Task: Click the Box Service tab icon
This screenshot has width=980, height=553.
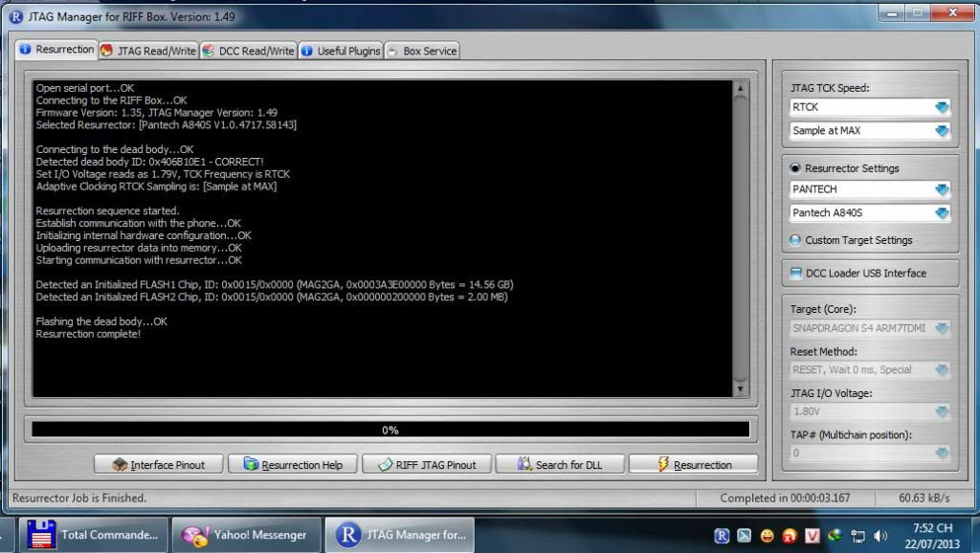Action: click(x=392, y=52)
